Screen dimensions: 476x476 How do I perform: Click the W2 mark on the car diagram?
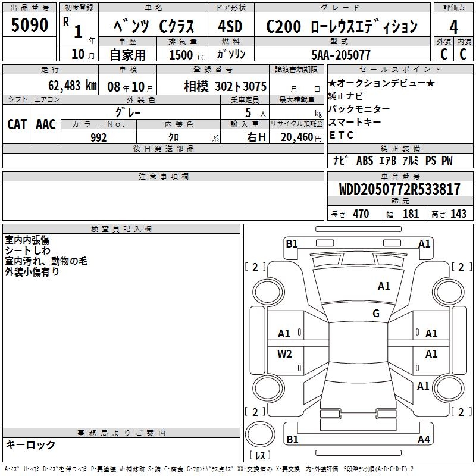(284, 354)
